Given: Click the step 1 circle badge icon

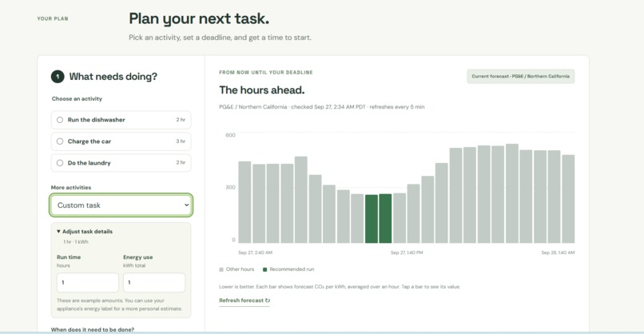Looking at the screenshot, I should tap(58, 77).
